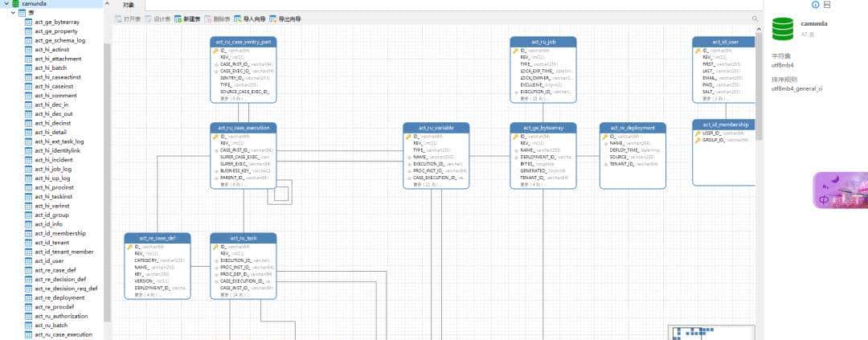Click the diagram overview minimap thumbnail
This screenshot has width=868, height=340.
[711, 332]
